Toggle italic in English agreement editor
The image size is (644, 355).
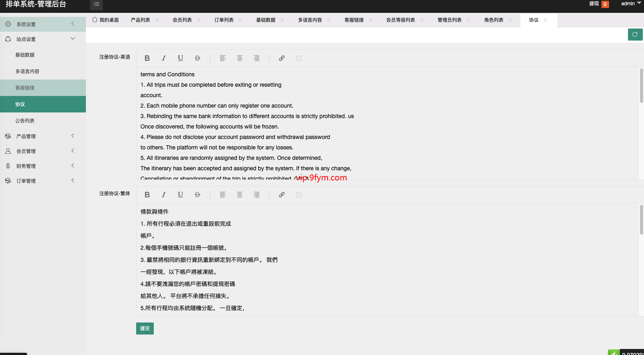coord(164,58)
